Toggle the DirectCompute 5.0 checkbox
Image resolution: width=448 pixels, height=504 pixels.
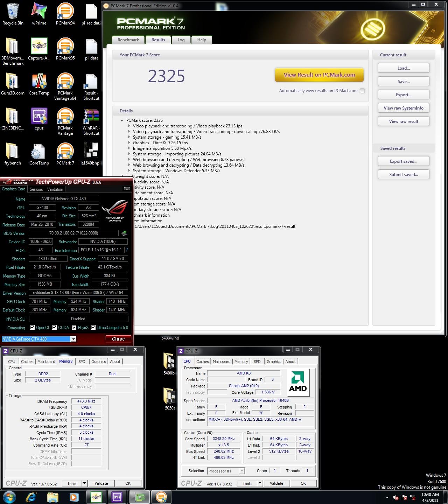tap(93, 328)
